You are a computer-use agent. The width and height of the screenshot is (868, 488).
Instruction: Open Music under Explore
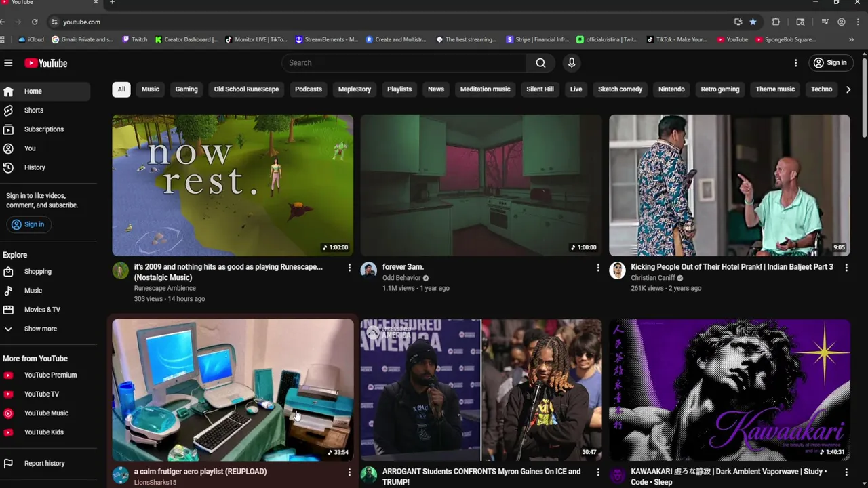(x=45, y=291)
